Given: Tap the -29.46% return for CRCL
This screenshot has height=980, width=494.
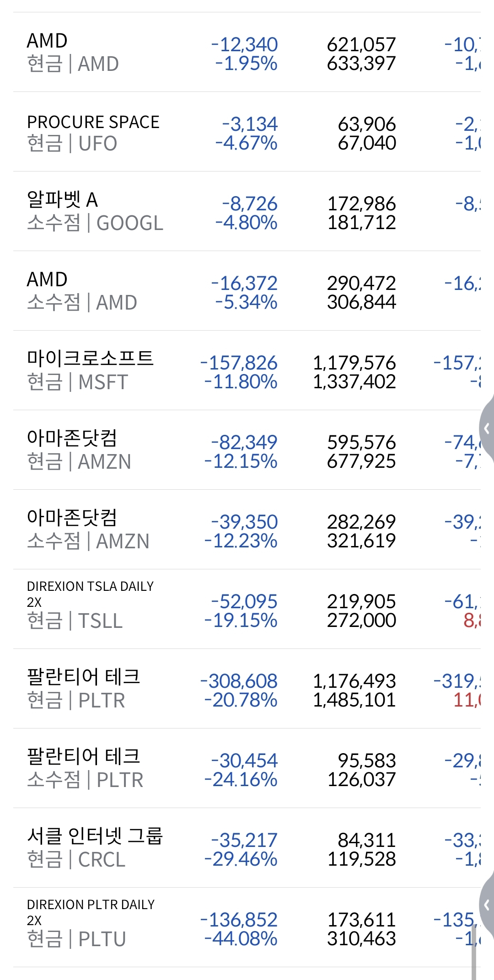Looking at the screenshot, I should pyautogui.click(x=241, y=859).
